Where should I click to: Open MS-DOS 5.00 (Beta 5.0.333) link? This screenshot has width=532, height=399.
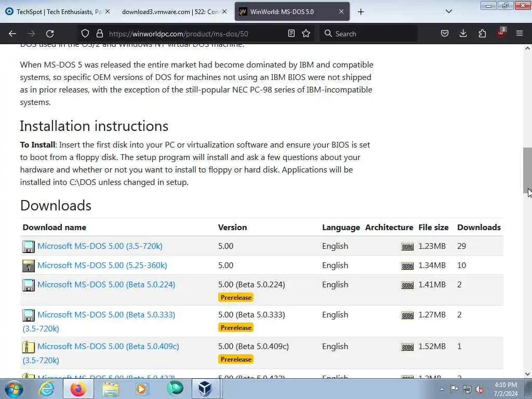click(106, 315)
